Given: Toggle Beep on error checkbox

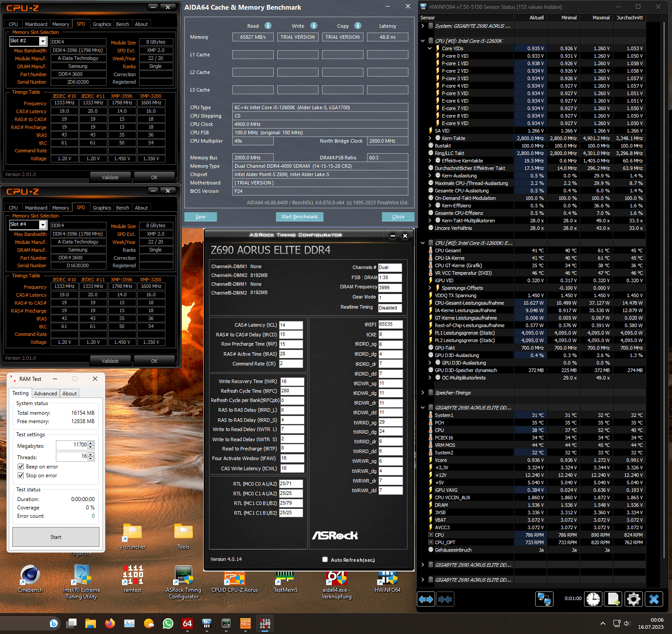Looking at the screenshot, I should [x=21, y=467].
